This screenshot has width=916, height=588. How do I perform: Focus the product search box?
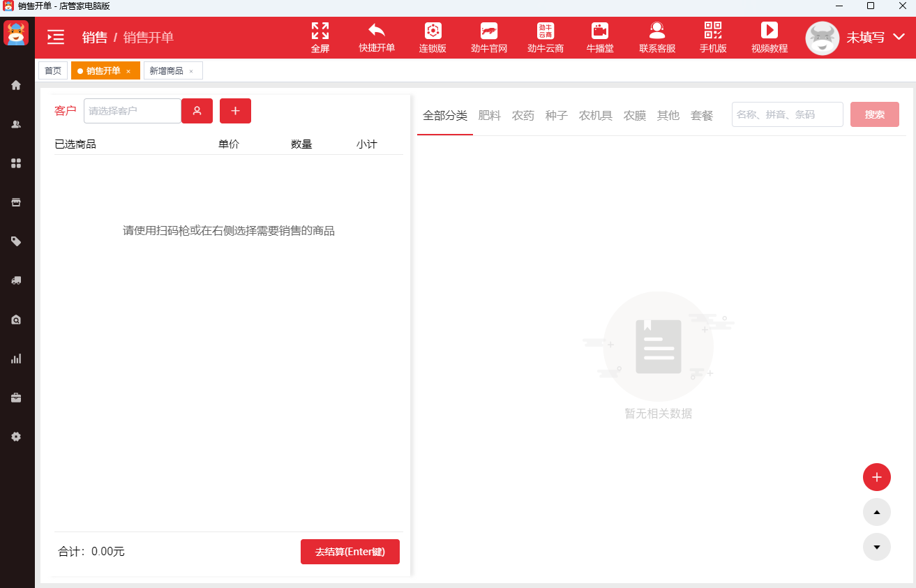[788, 114]
